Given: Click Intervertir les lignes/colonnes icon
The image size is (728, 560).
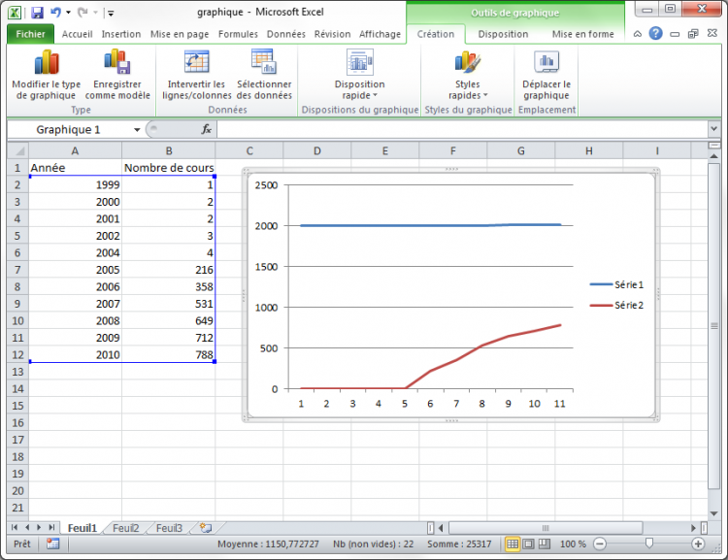Looking at the screenshot, I should click(196, 64).
